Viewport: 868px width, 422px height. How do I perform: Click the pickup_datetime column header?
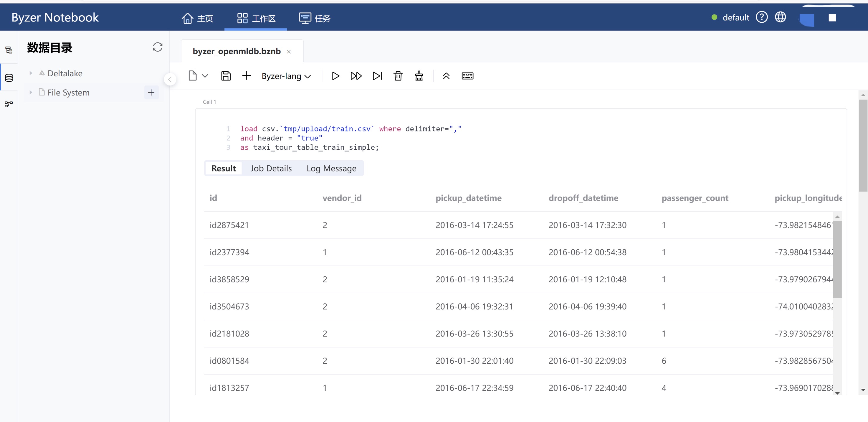[468, 198]
